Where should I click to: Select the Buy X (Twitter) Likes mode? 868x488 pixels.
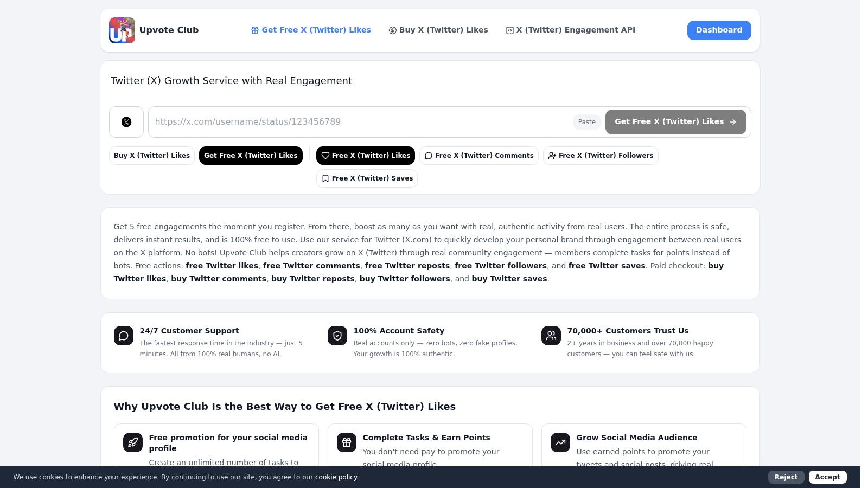coord(152,156)
